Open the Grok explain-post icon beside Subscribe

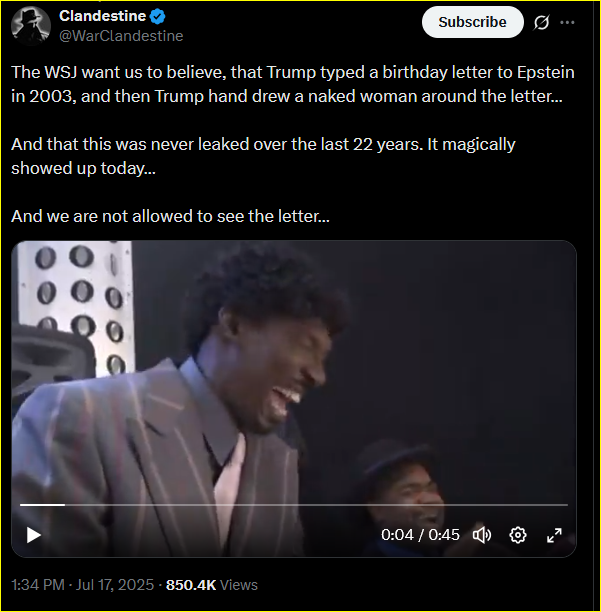click(x=542, y=22)
